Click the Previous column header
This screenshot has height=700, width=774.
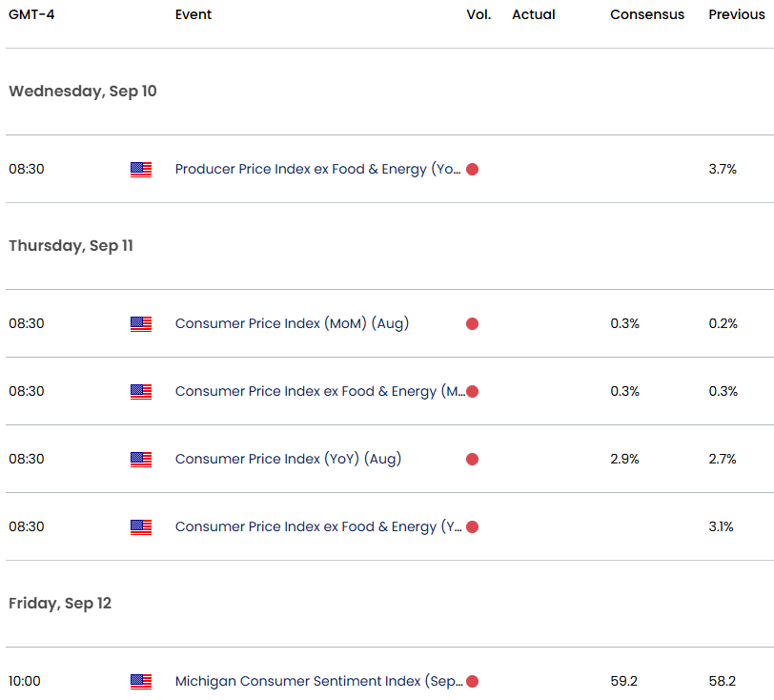pyautogui.click(x=737, y=14)
